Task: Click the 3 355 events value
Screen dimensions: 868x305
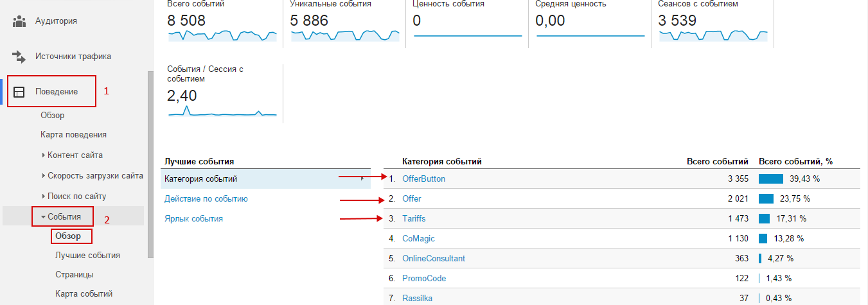Action: coord(738,179)
